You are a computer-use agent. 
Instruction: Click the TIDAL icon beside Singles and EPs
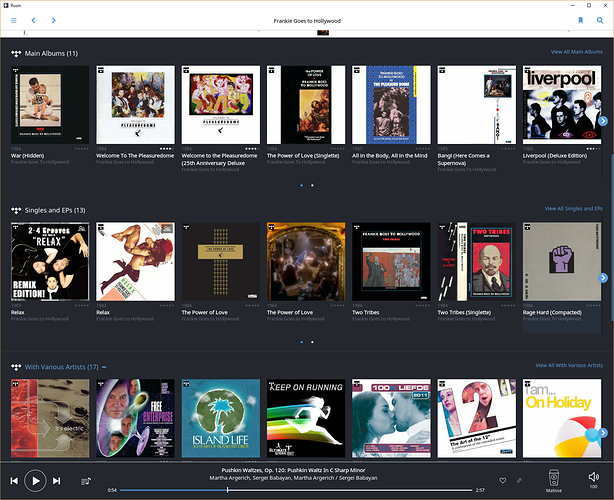16,211
